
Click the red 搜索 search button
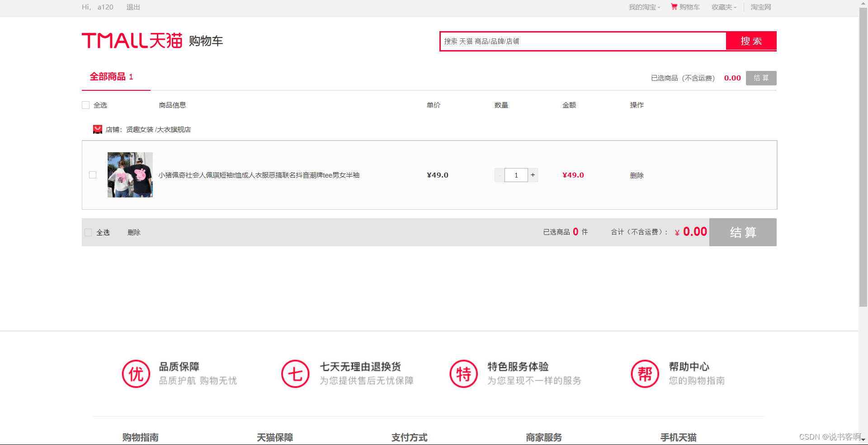point(751,41)
